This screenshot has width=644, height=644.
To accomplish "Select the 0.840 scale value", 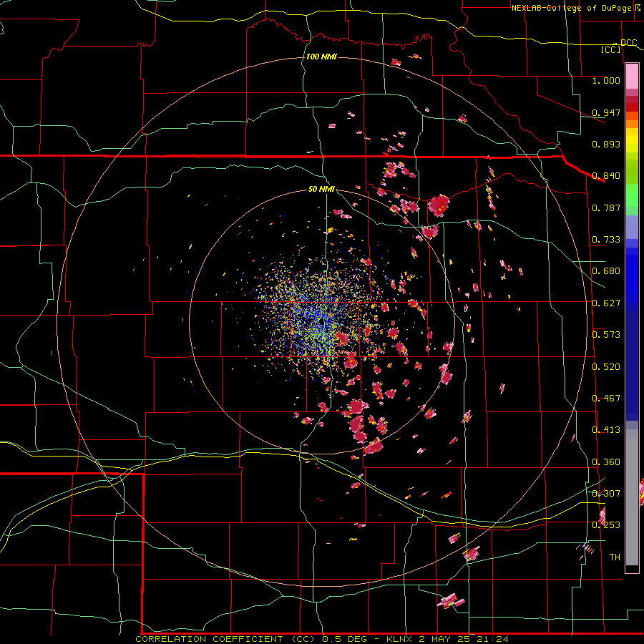I will [x=606, y=176].
